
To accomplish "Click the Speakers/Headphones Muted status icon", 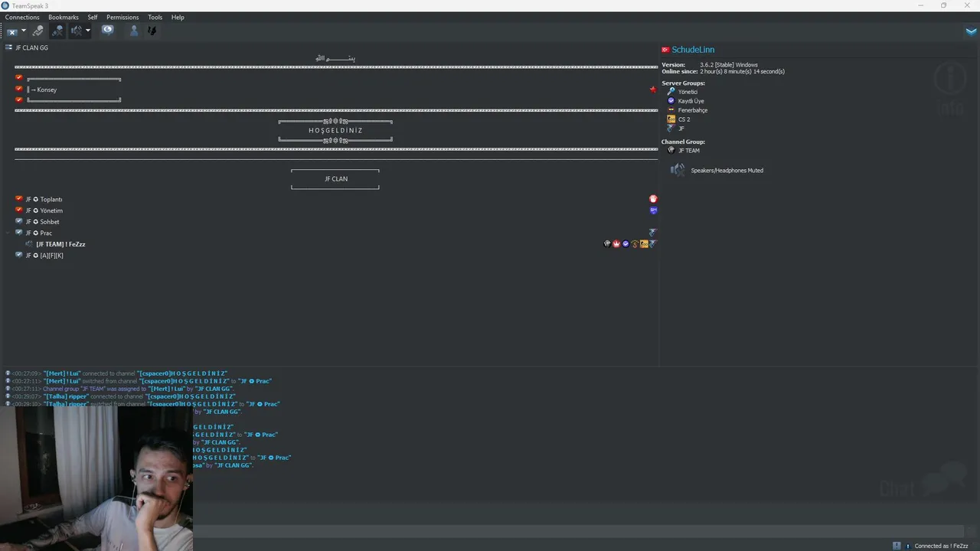I will (678, 170).
